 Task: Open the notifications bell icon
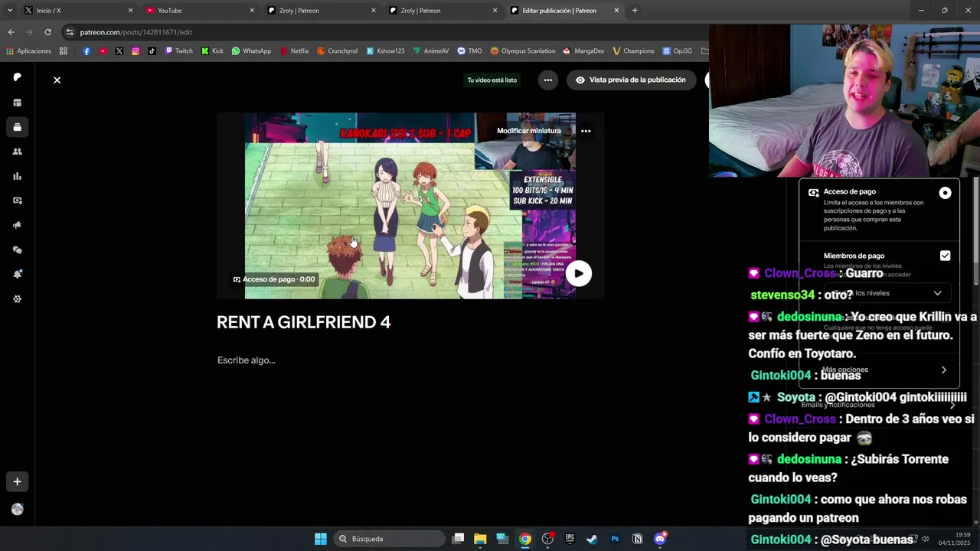pos(17,274)
